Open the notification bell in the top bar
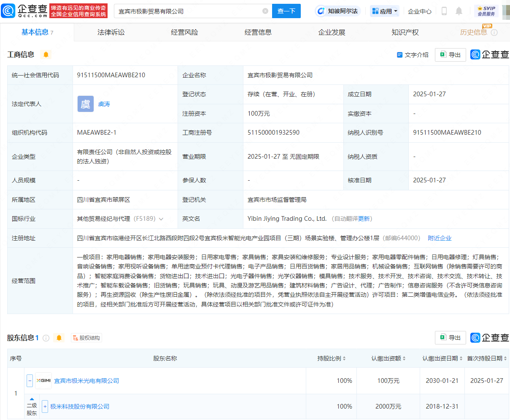This screenshot has height=420, width=510. coord(460,11)
